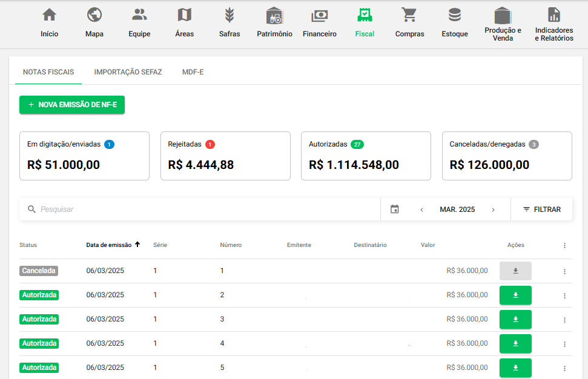Open the Mapa globe icon

[x=94, y=15]
